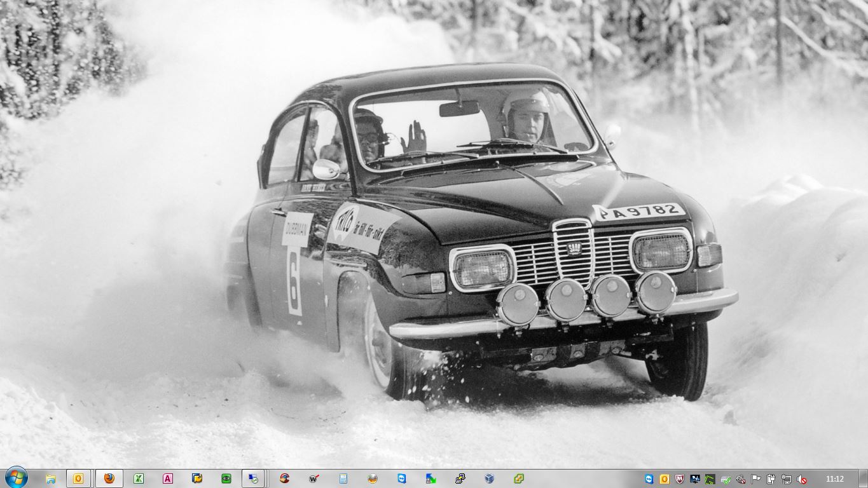Open TeamViewer from the notification area
The image size is (868, 488).
click(x=649, y=479)
